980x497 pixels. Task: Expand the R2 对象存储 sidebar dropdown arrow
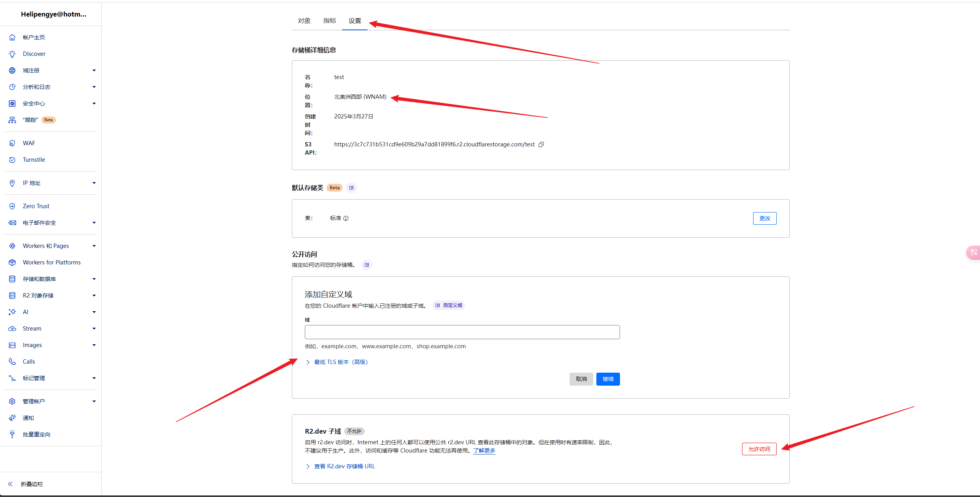[94, 296]
